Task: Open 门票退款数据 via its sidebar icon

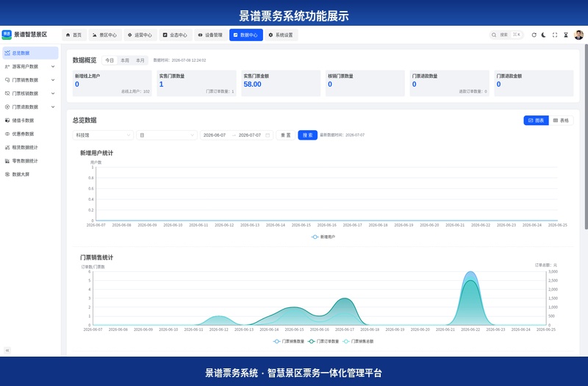Action: (x=7, y=107)
